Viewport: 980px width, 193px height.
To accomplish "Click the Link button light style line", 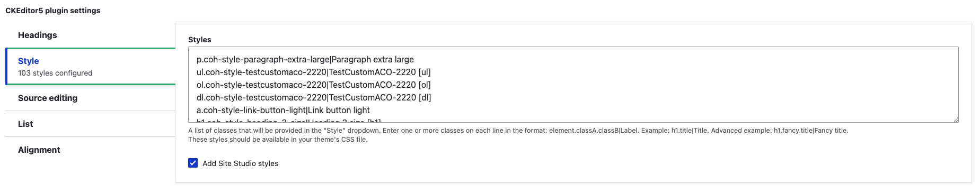I will tap(283, 110).
